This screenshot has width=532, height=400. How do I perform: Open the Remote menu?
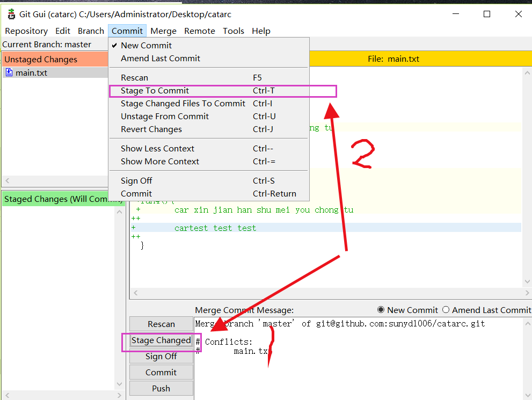coord(199,31)
